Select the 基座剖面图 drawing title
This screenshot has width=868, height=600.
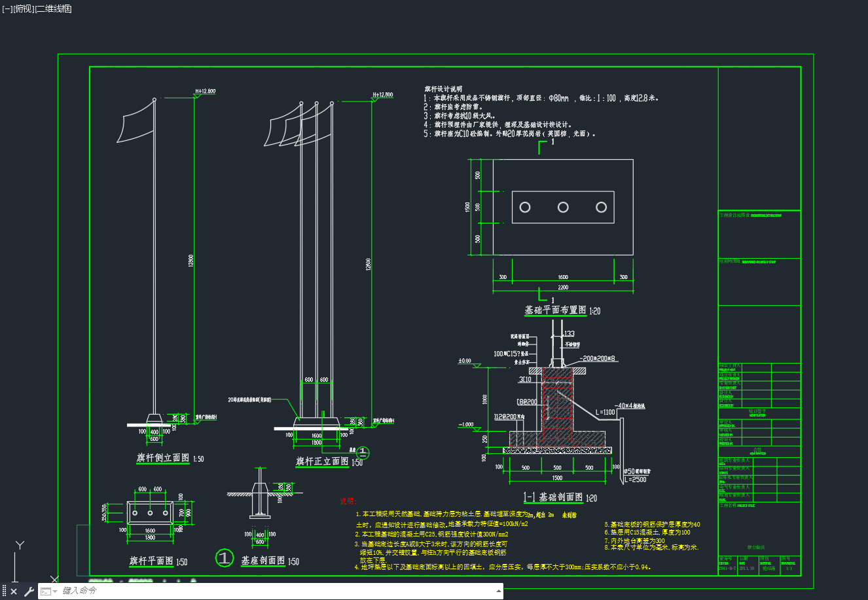263,561
